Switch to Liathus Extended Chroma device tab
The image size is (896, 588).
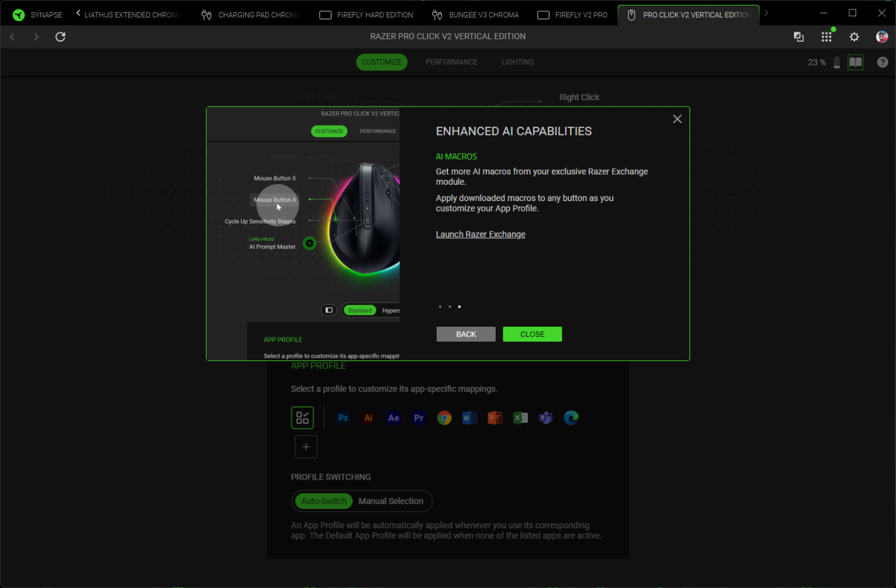pos(133,15)
